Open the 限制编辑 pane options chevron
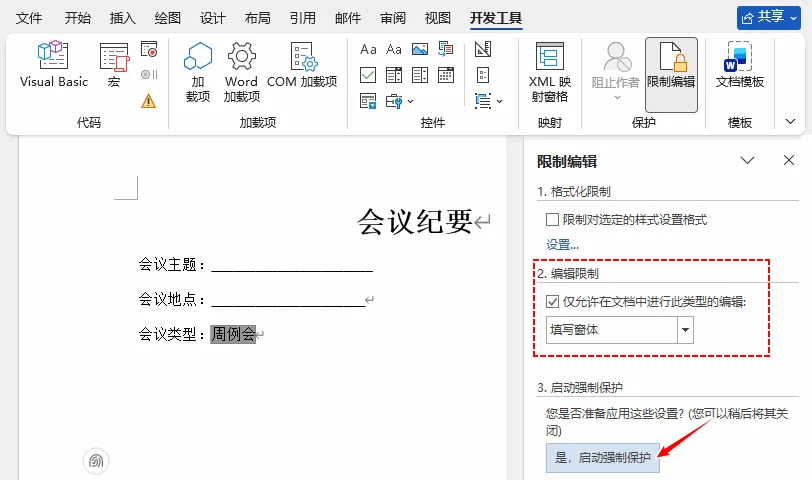The width and height of the screenshot is (812, 480). tap(747, 161)
